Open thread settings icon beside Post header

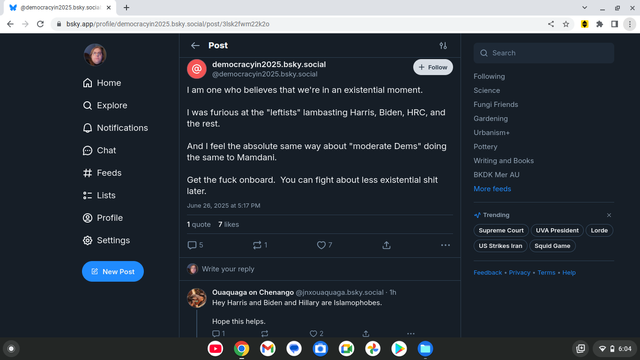[x=443, y=46]
